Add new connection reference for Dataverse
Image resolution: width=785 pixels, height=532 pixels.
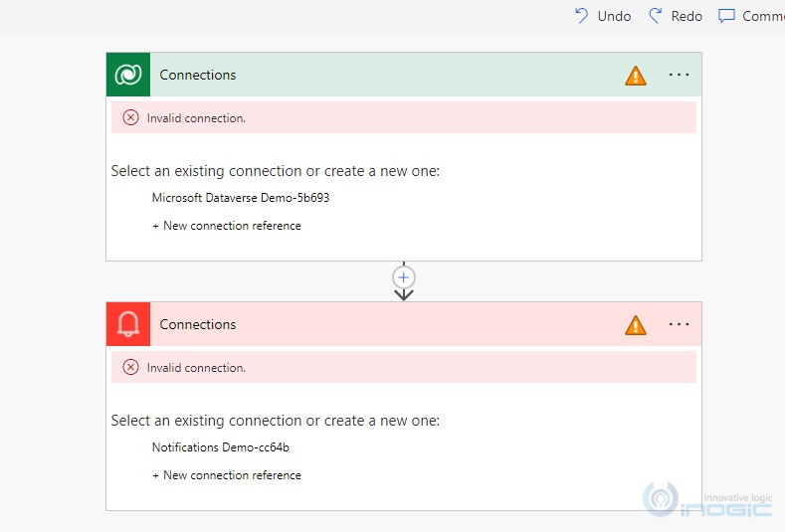(227, 226)
